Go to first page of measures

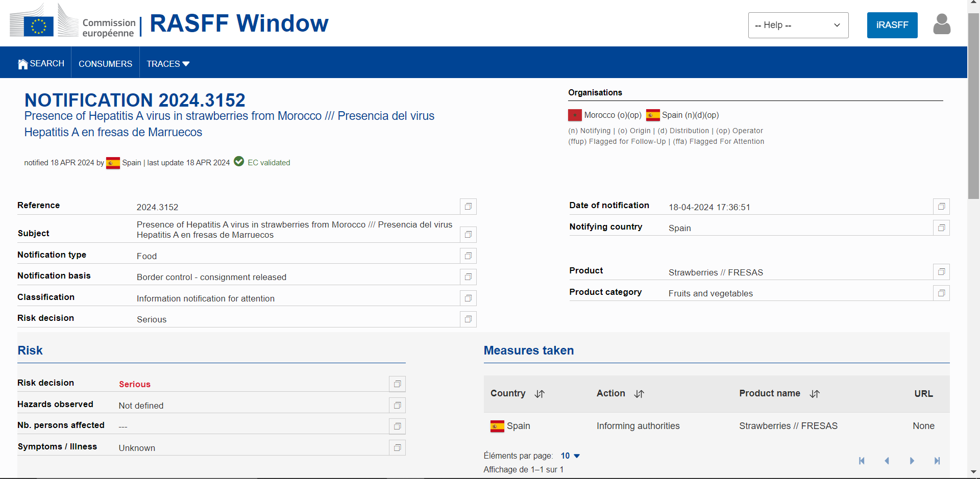coord(862,461)
